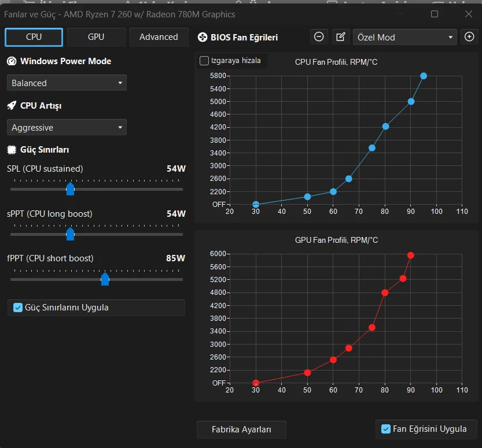The height and width of the screenshot is (448, 482).
Task: Click the fan icon beside BIOS Fan Eğrileri
Action: pyautogui.click(x=203, y=38)
